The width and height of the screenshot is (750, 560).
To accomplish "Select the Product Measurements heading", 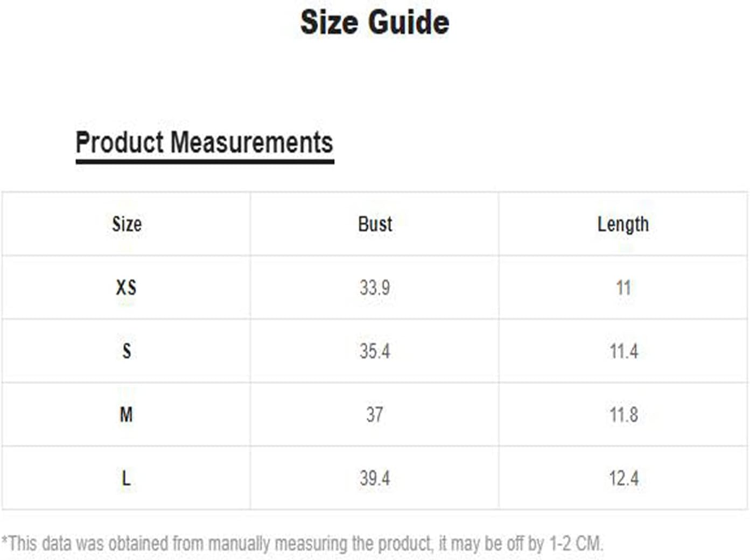I will click(x=204, y=143).
